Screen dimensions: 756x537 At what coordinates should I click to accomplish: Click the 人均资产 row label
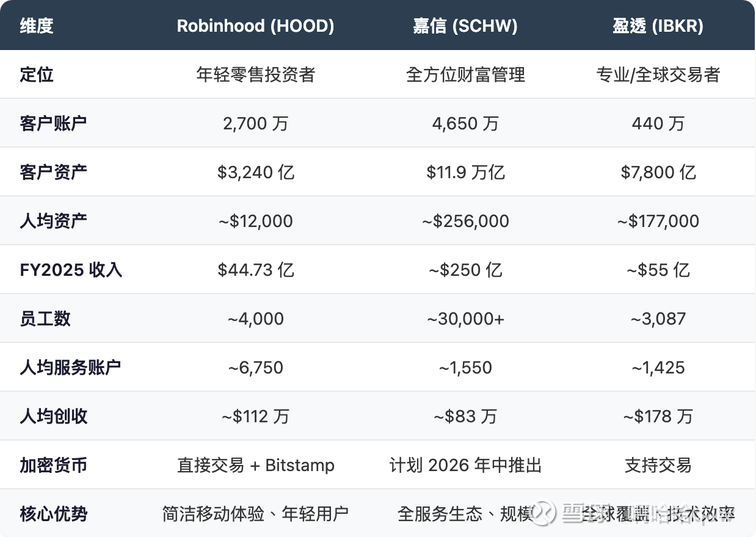[53, 221]
